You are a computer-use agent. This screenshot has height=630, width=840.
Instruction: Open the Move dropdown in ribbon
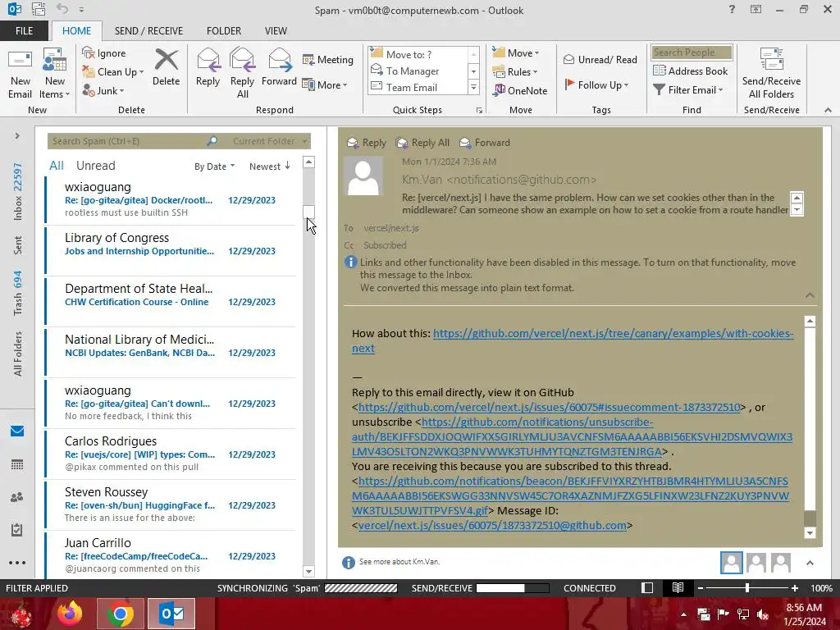[516, 53]
